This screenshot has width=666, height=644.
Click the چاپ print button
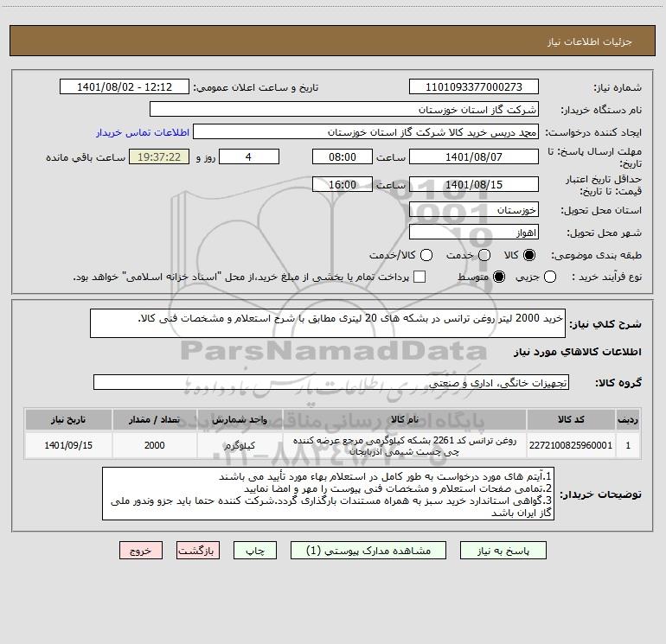(255, 551)
